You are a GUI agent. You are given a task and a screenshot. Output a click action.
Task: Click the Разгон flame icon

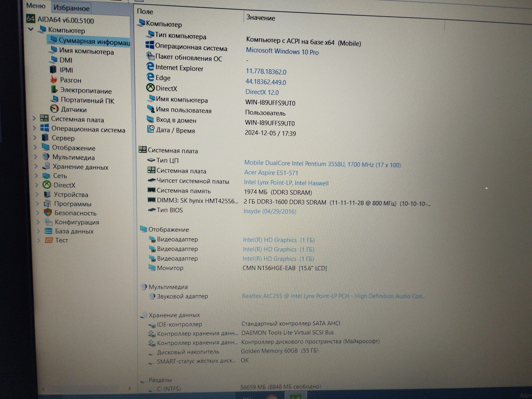click(x=54, y=80)
